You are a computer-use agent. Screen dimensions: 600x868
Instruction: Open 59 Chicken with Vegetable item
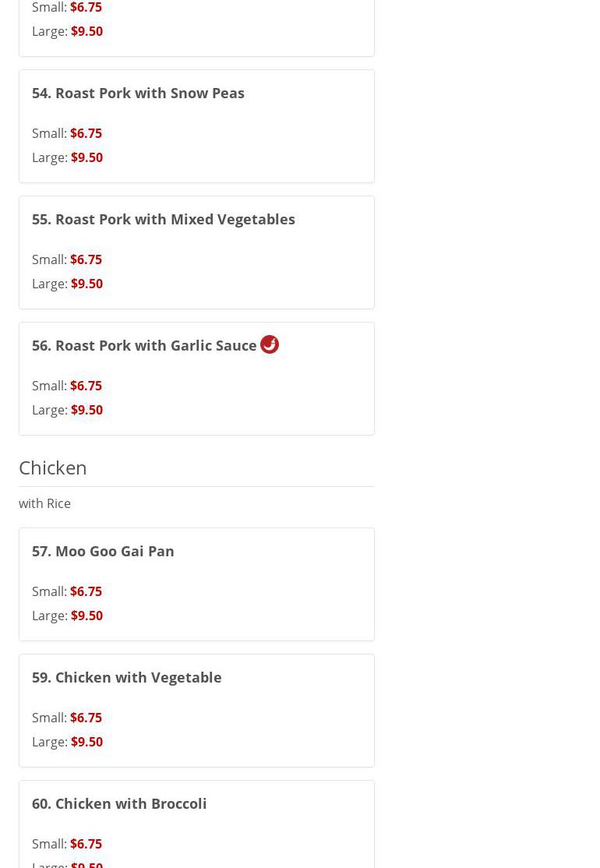[x=126, y=677]
